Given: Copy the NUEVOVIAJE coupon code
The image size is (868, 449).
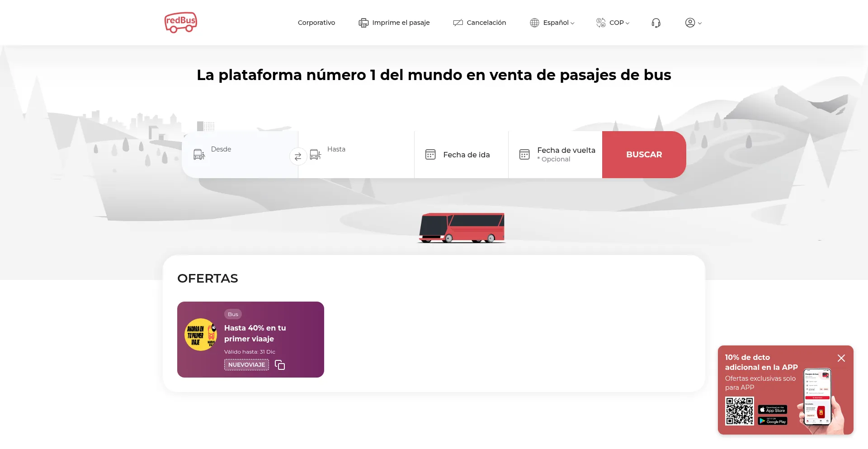Looking at the screenshot, I should (280, 365).
